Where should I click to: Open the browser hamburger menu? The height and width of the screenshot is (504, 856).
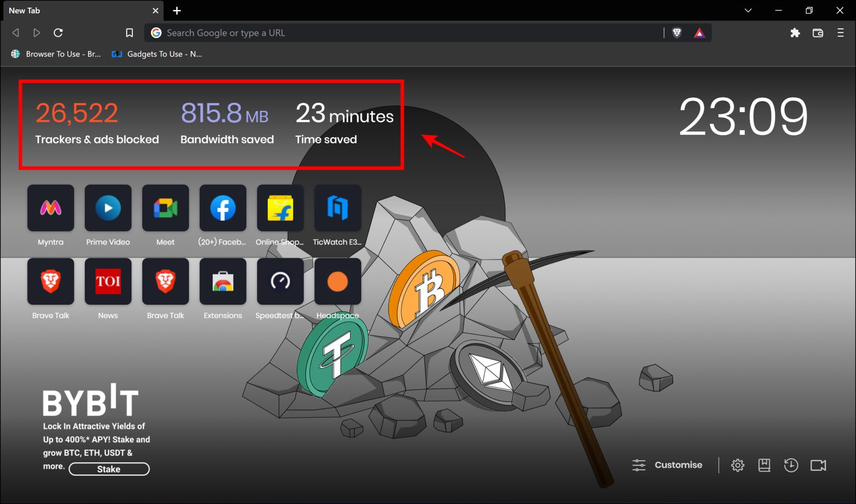tap(841, 33)
